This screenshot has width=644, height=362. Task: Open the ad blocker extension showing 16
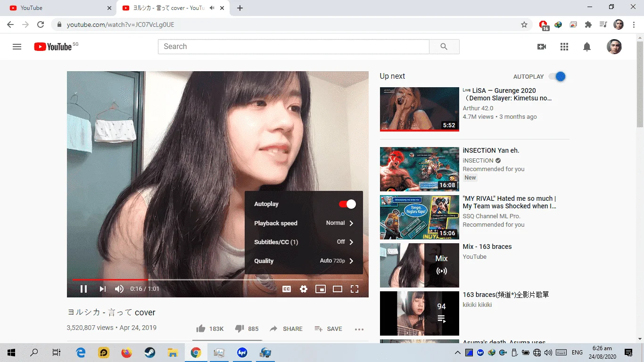pos(544,25)
